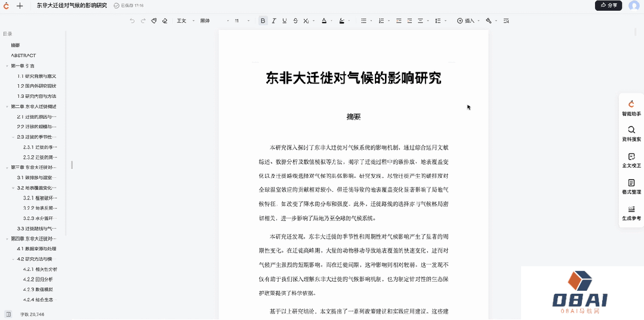Image resolution: width=644 pixels, height=320 pixels.
Task: Click the 分享 share button
Action: click(x=608, y=5)
